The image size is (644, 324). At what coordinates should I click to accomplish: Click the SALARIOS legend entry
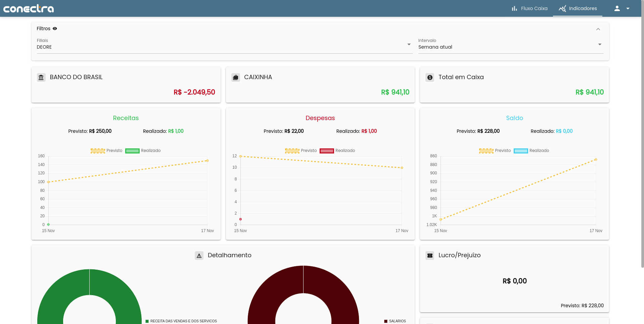(395, 321)
